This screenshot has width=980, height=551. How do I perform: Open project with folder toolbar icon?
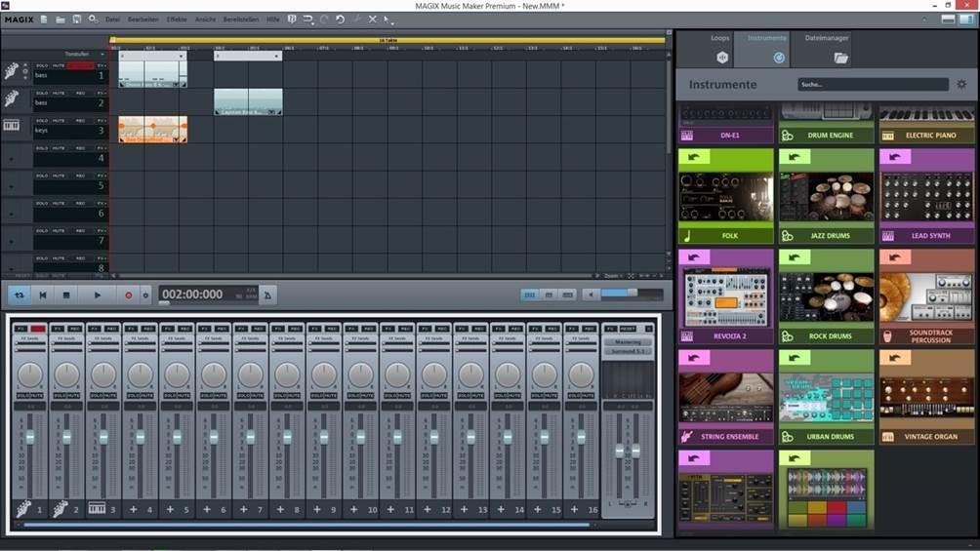(x=60, y=20)
